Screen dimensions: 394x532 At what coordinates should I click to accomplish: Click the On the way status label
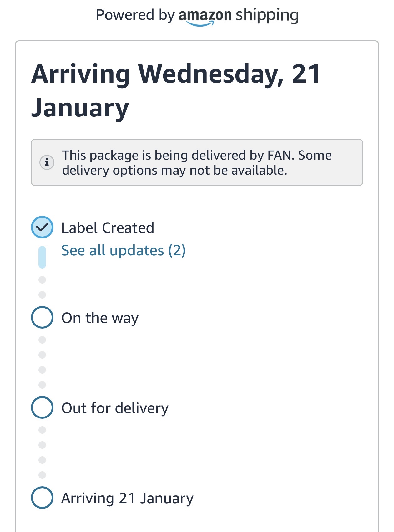100,318
